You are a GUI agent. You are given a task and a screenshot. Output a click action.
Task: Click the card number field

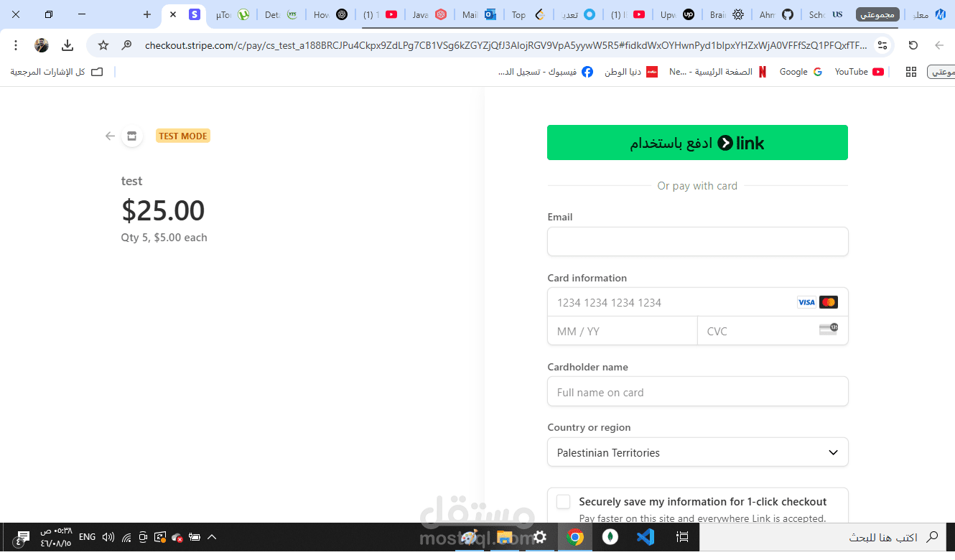697,302
